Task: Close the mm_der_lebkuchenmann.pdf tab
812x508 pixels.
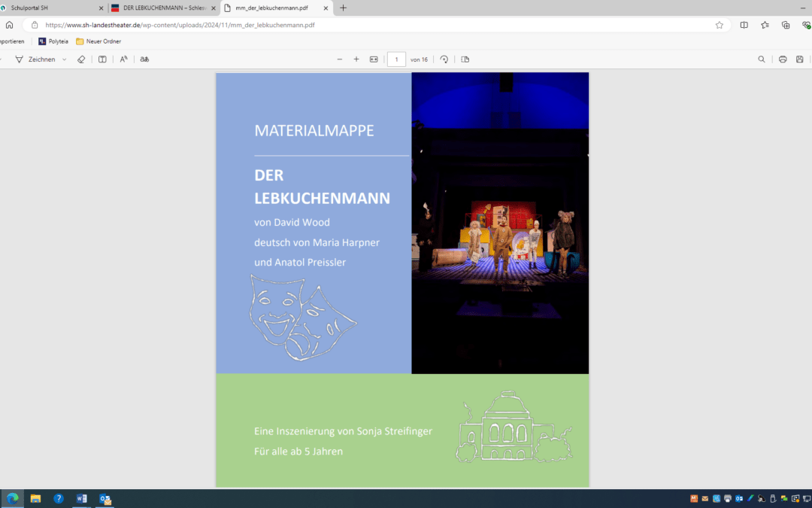Action: 326,8
